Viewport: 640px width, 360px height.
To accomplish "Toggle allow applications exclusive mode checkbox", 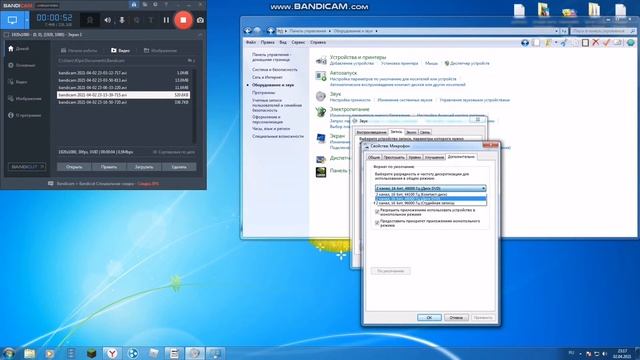I will click(x=377, y=212).
